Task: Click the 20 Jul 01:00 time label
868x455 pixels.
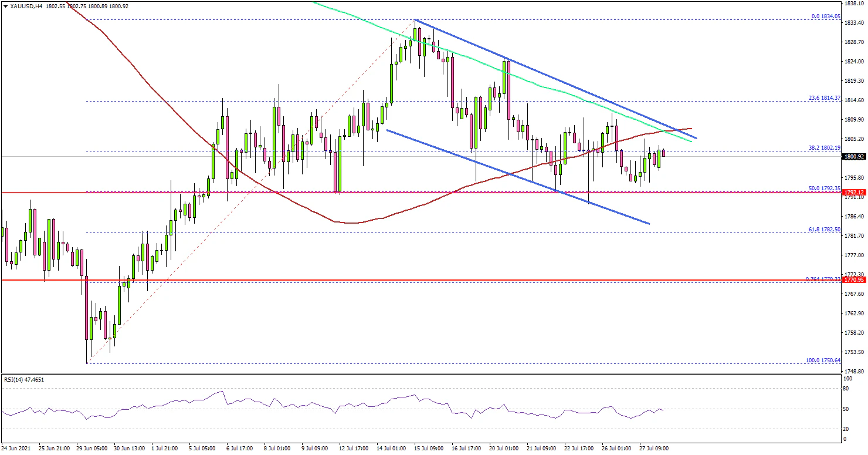Action: click(x=504, y=448)
